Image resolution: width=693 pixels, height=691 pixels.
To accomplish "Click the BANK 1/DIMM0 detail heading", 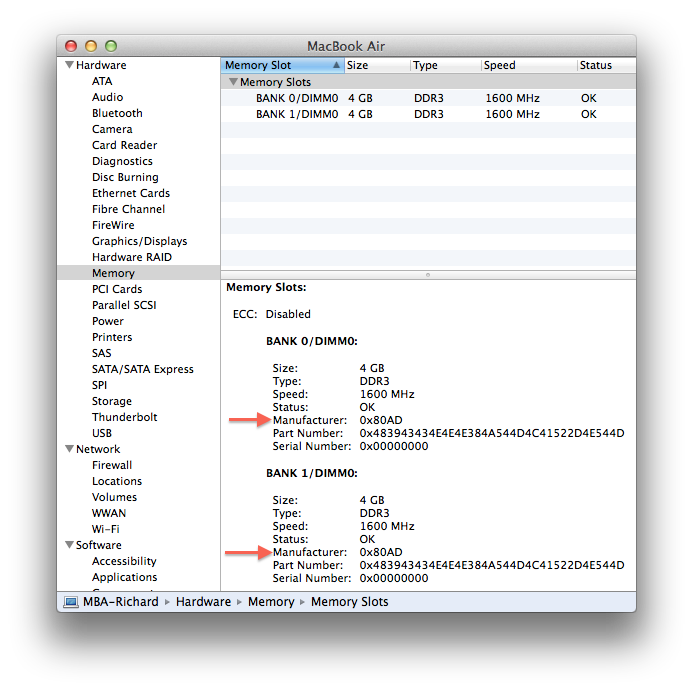I will point(312,473).
